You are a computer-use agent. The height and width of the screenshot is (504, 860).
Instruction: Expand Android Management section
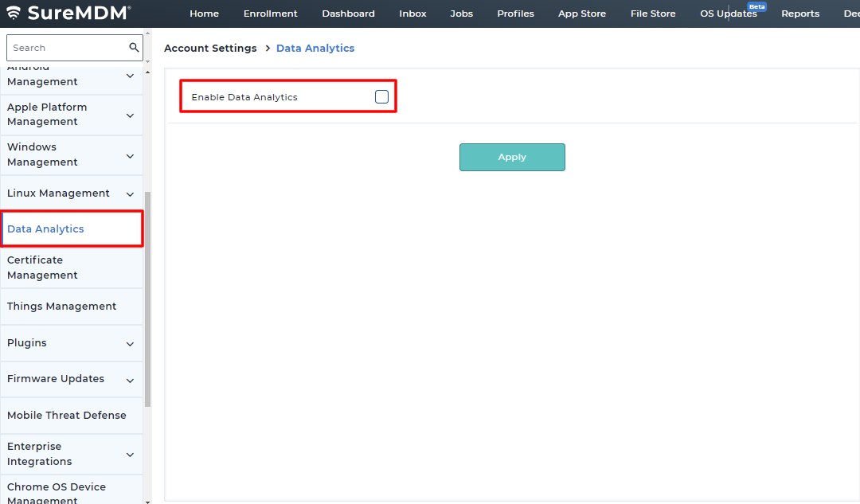tap(130, 76)
